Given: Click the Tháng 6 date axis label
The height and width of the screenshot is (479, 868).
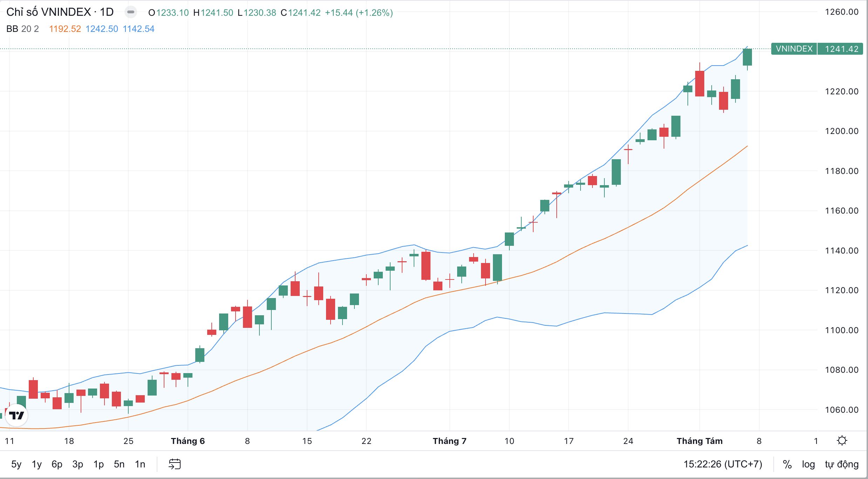Looking at the screenshot, I should coord(188,441).
